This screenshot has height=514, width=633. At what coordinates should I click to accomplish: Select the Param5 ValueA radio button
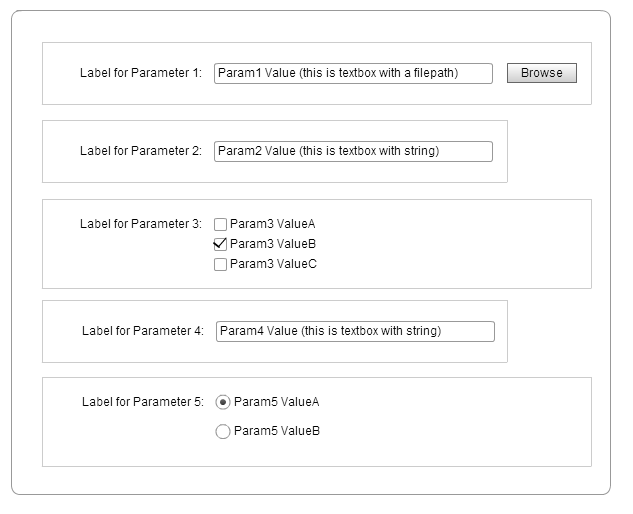click(223, 402)
